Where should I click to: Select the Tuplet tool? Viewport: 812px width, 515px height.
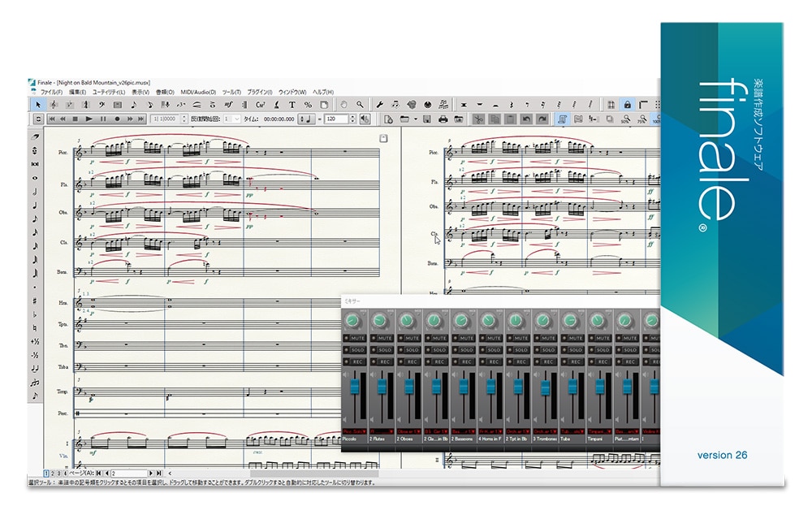[181, 105]
